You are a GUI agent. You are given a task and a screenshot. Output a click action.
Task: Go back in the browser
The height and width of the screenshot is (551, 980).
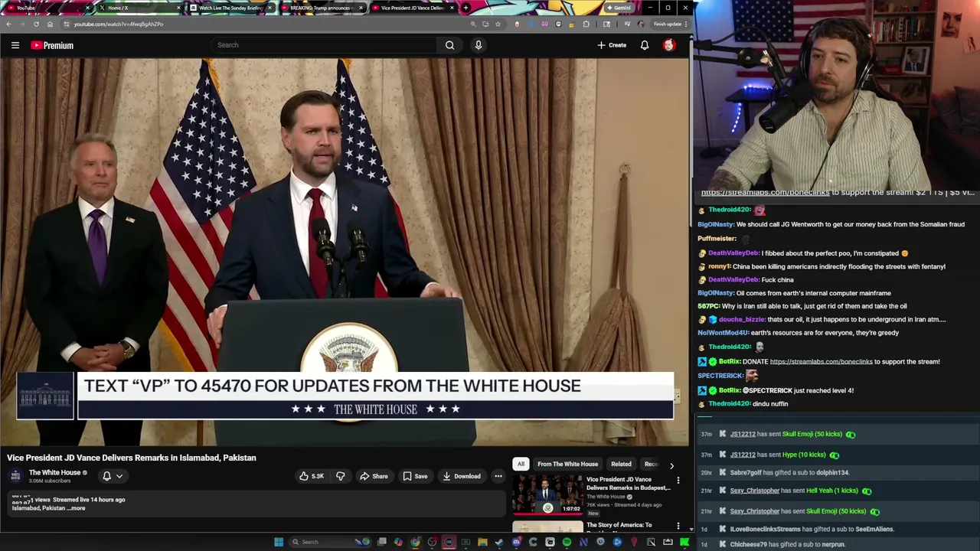click(8, 24)
